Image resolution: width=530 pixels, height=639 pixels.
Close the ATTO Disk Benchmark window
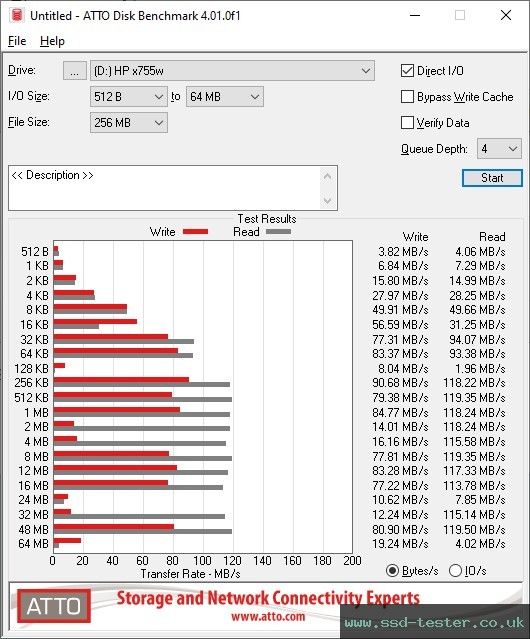pyautogui.click(x=506, y=15)
